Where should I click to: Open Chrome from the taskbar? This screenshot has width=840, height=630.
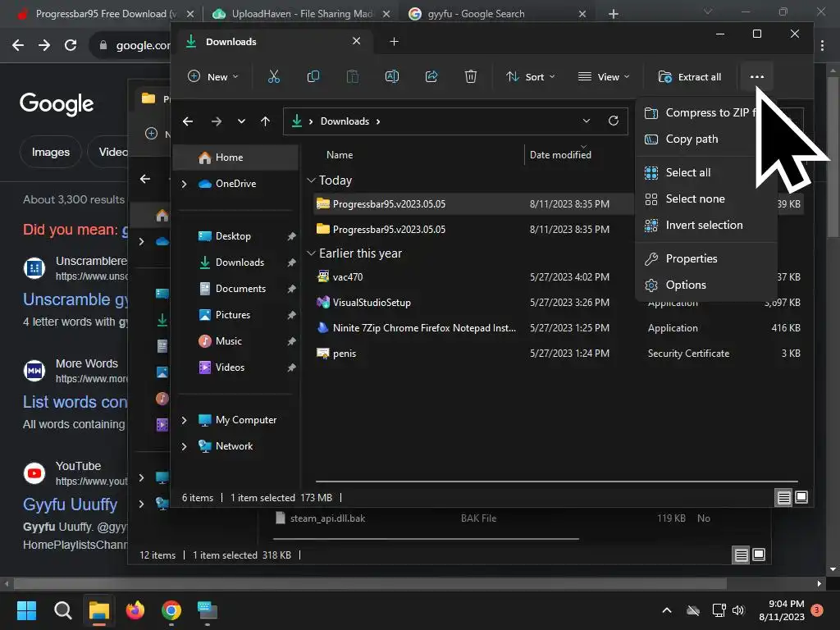click(171, 610)
